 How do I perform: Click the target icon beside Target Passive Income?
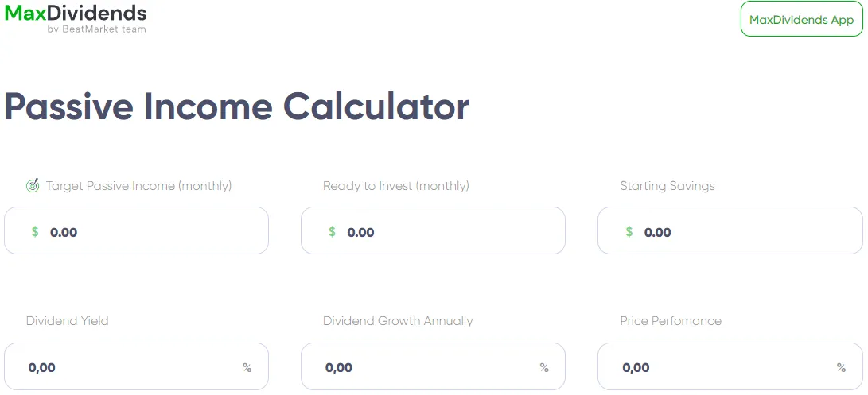point(33,186)
